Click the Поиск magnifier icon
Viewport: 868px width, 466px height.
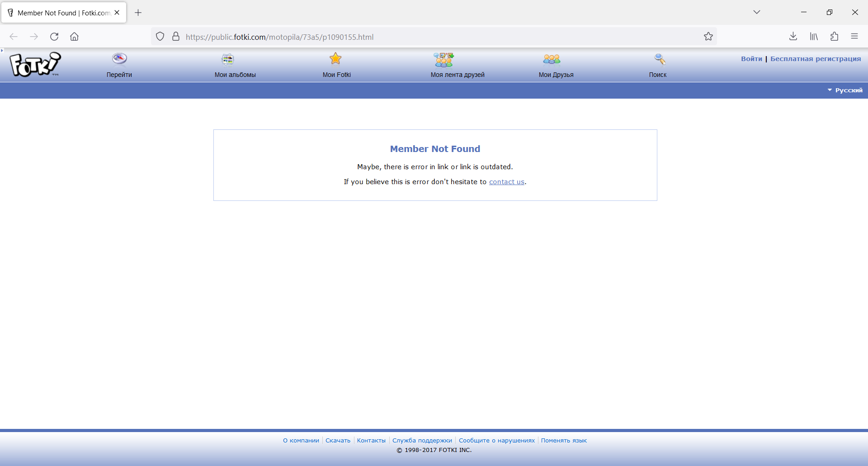coord(660,59)
